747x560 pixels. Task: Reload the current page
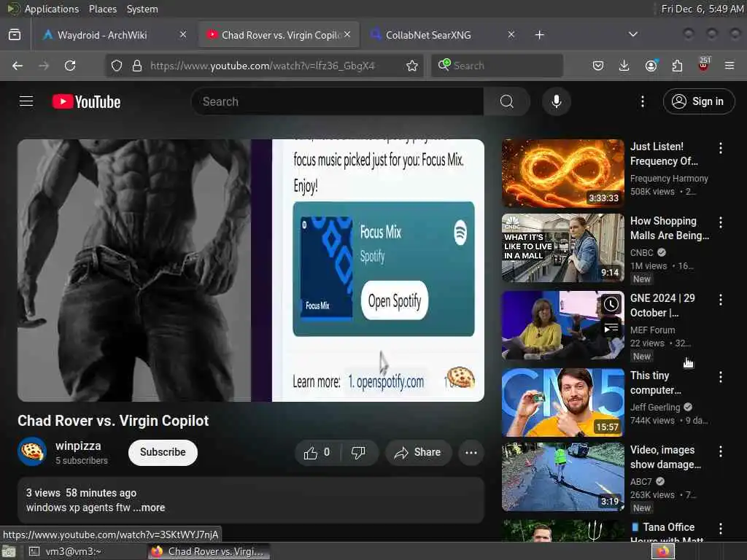pos(70,66)
